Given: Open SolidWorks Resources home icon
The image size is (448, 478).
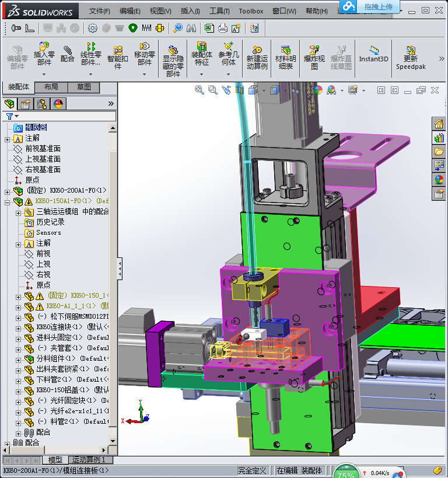Looking at the screenshot, I should pos(439,124).
